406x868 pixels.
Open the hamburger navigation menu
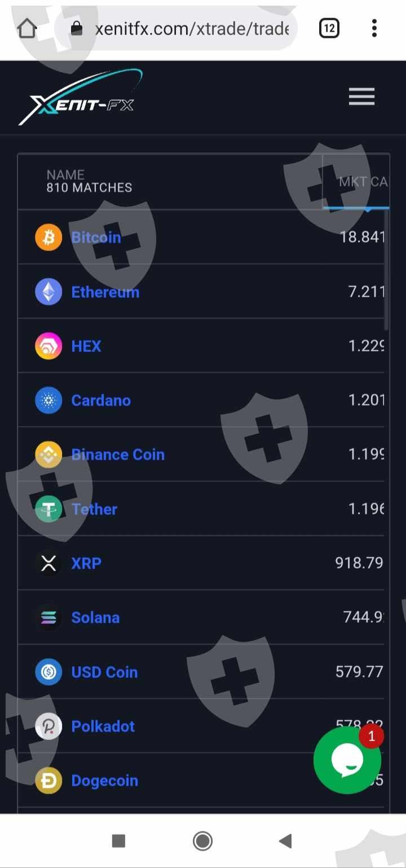pyautogui.click(x=361, y=98)
